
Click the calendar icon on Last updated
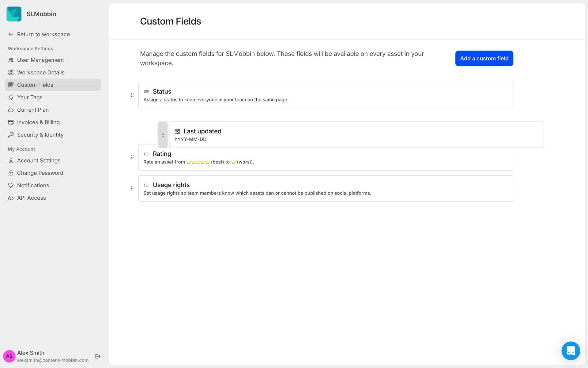pos(177,131)
